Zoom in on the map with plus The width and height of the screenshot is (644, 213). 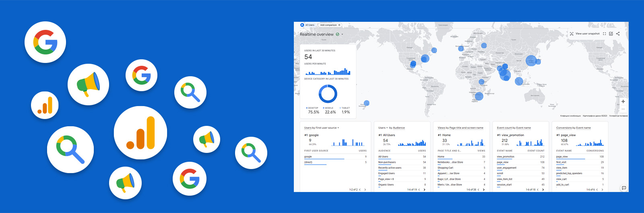tap(623, 102)
